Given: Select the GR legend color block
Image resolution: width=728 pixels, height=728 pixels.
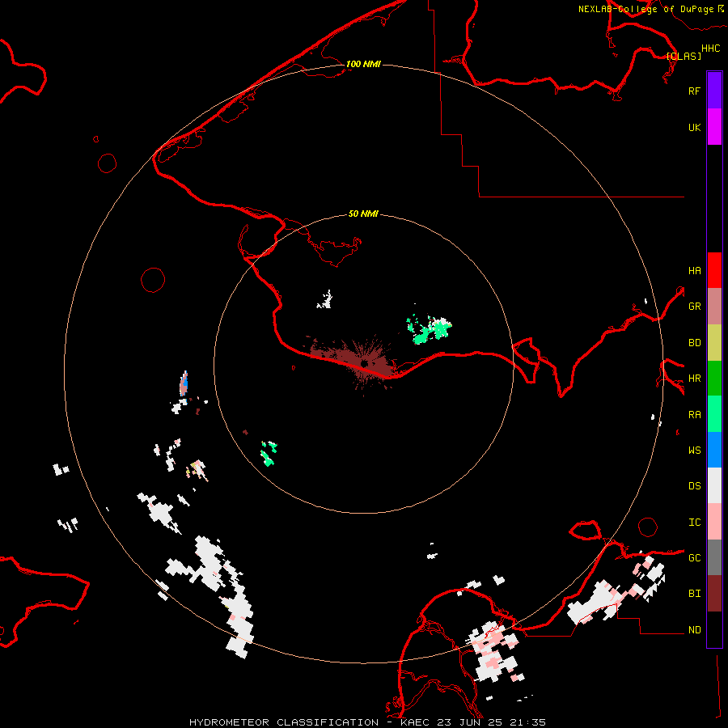Looking at the screenshot, I should coord(714,306).
